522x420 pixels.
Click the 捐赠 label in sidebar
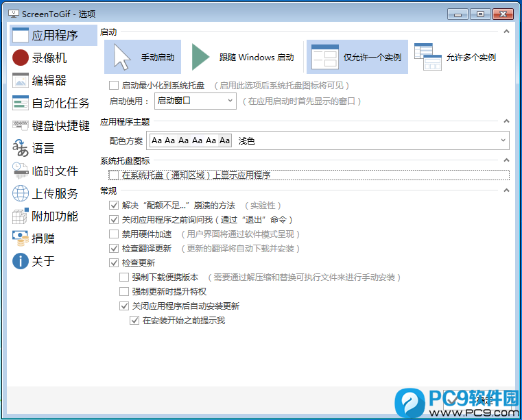point(43,238)
